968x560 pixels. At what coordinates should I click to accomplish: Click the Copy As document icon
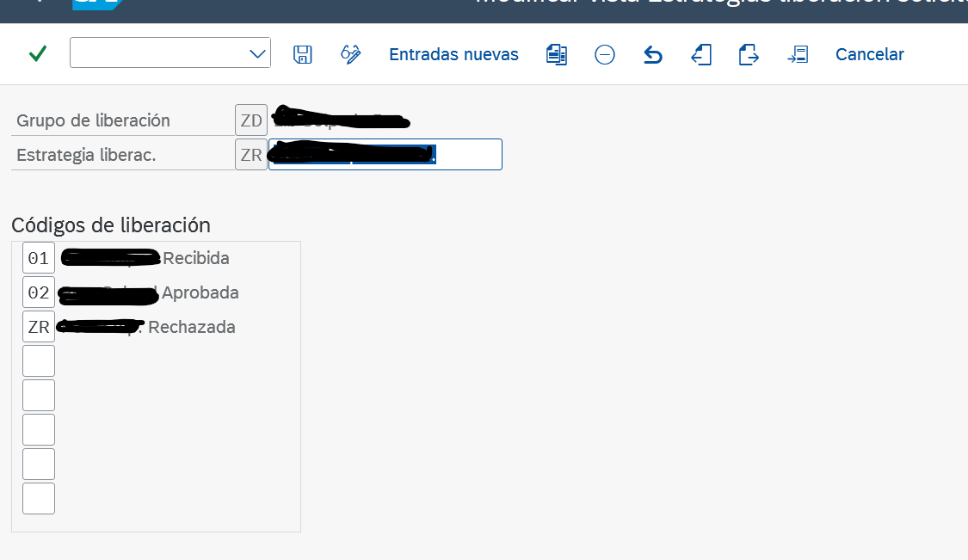[x=557, y=54]
